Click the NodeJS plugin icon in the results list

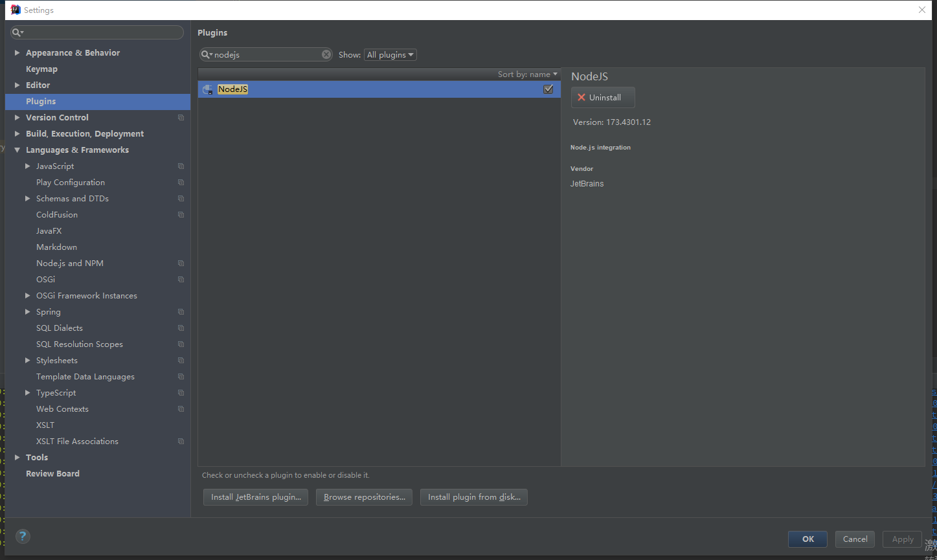point(207,89)
